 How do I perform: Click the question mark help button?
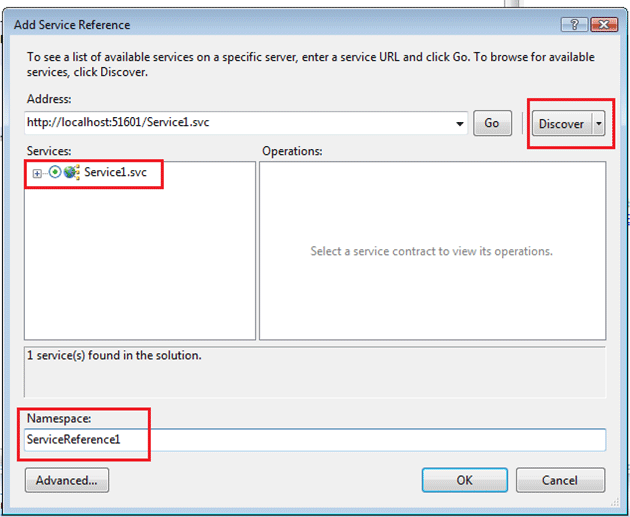(x=574, y=24)
